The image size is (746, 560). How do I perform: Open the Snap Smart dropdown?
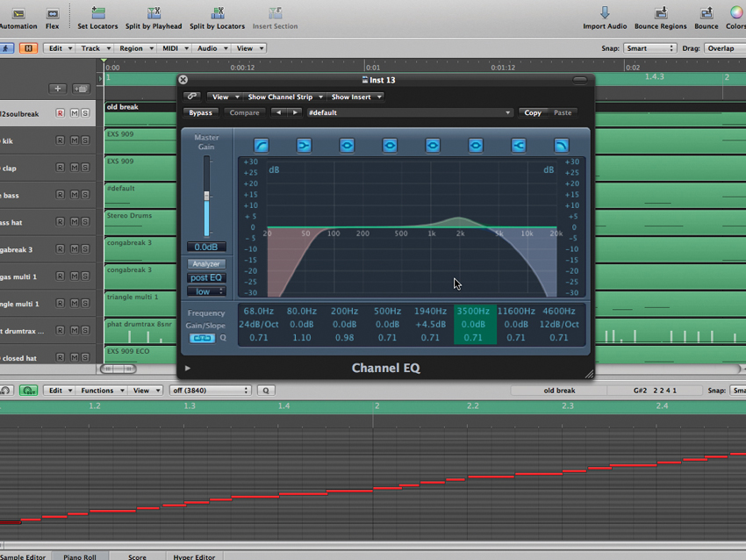pos(649,48)
